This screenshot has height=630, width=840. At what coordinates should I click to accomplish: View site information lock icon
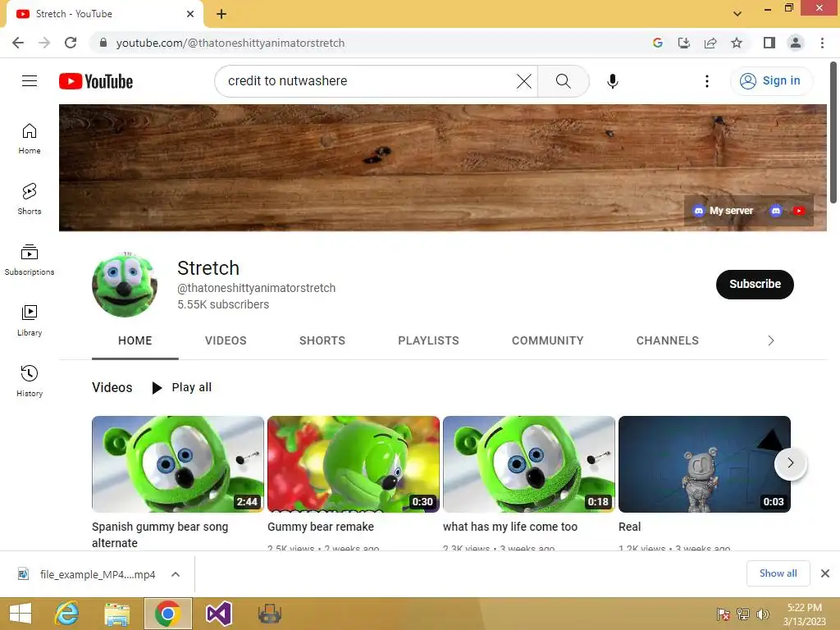[x=103, y=43]
